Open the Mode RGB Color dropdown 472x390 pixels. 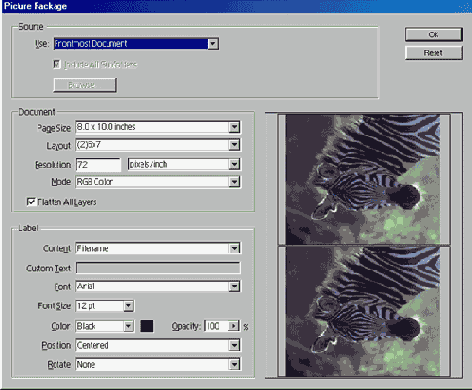point(158,182)
